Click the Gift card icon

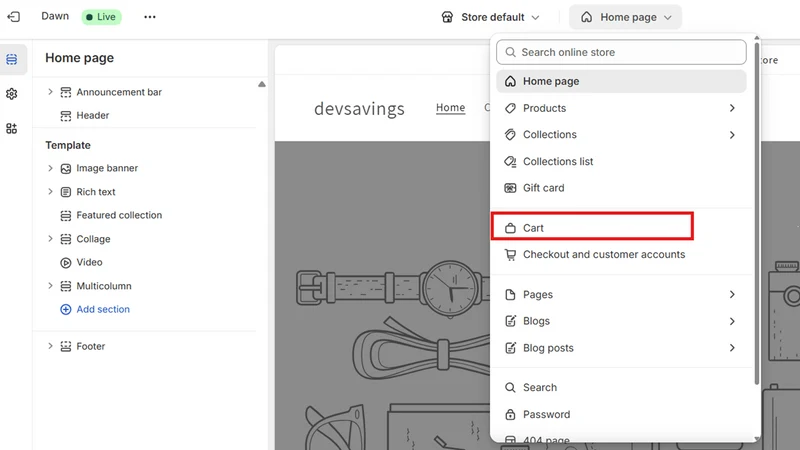tap(510, 188)
